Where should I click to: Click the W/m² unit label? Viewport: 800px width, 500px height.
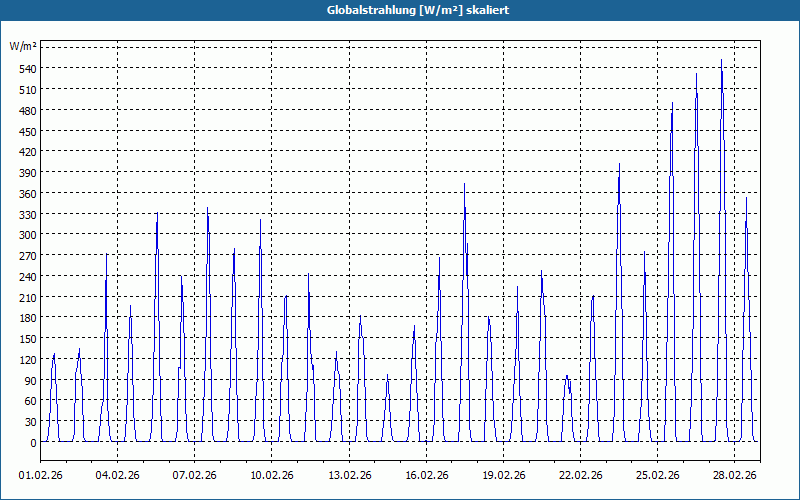point(23,46)
